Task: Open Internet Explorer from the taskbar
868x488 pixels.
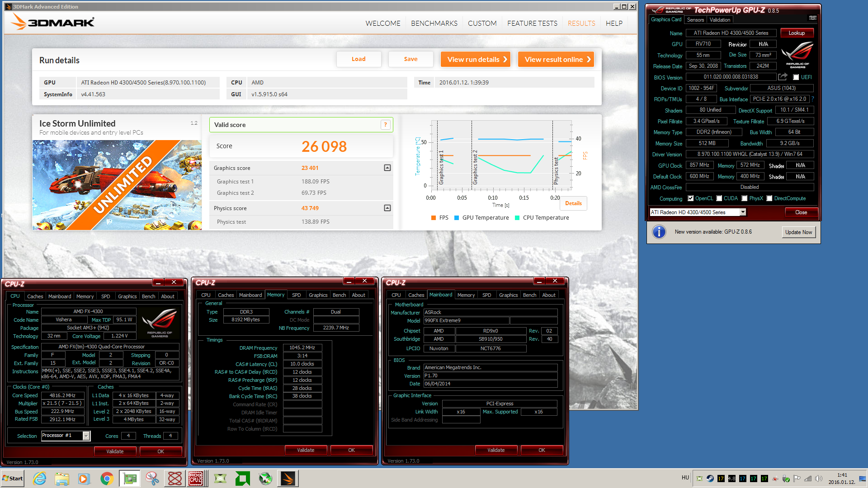Action: [40, 478]
